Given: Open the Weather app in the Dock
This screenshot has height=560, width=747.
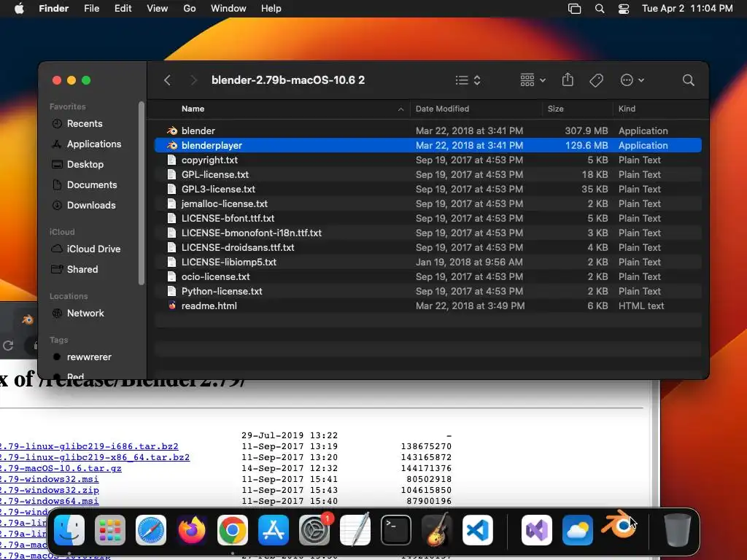Looking at the screenshot, I should tap(578, 530).
